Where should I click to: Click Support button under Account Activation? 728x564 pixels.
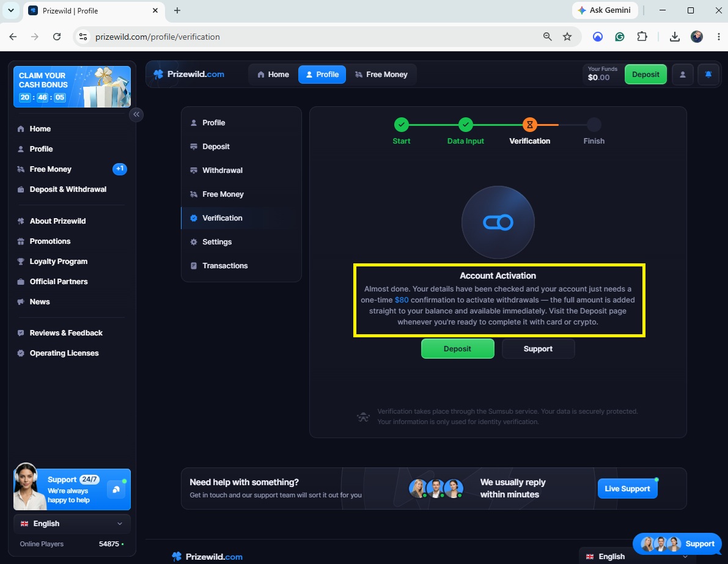(538, 349)
